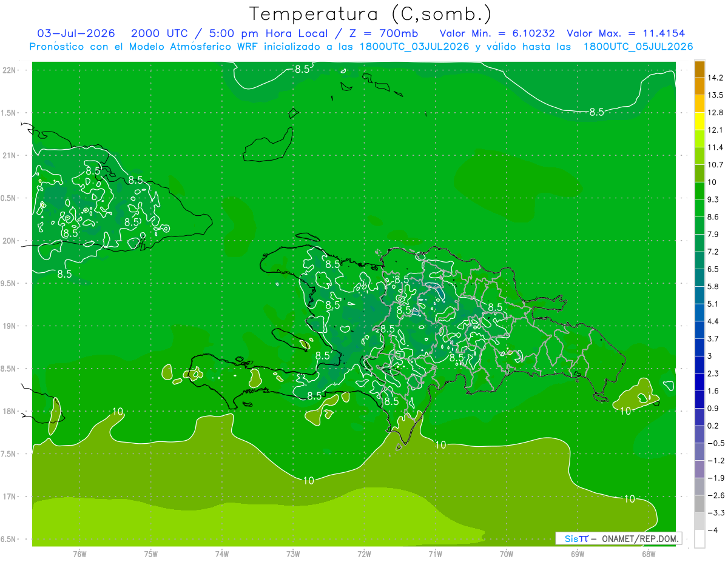Click the "74W" longitude axis label
This screenshot has width=728, height=562.
221,554
